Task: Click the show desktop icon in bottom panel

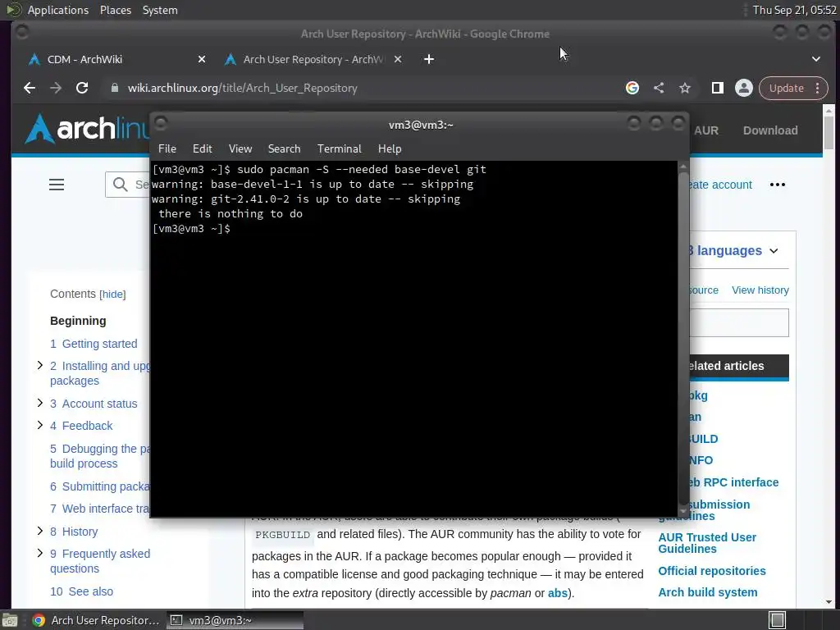Action: coord(10,620)
